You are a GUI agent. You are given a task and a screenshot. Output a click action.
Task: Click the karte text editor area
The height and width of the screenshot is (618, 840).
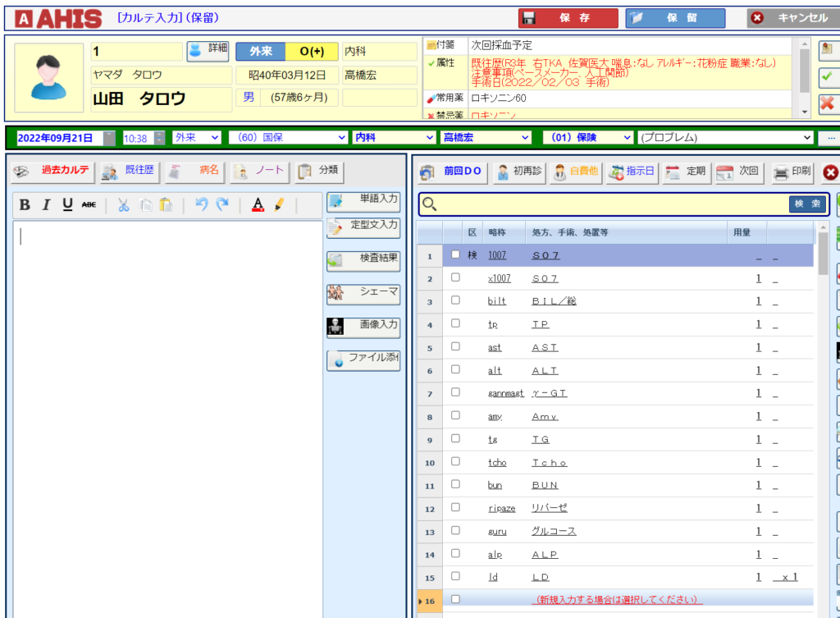(167, 419)
